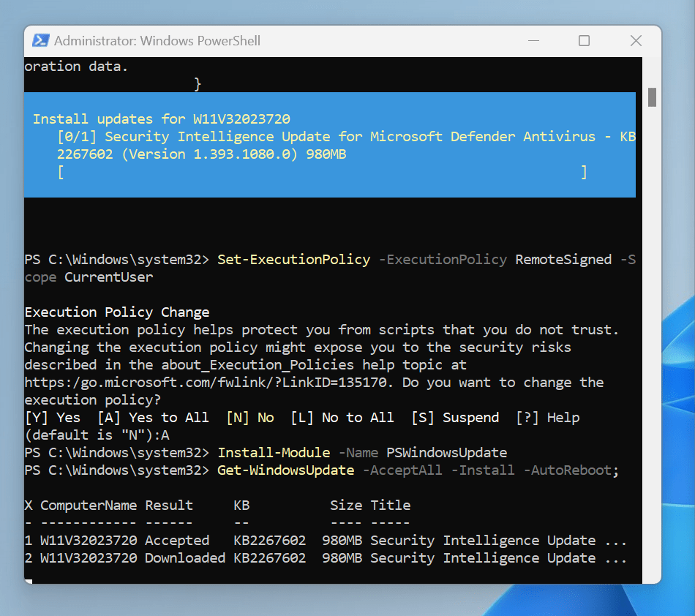Image resolution: width=695 pixels, height=616 pixels.
Task: Click the vertical scrollbar thumb in the console
Action: click(652, 97)
